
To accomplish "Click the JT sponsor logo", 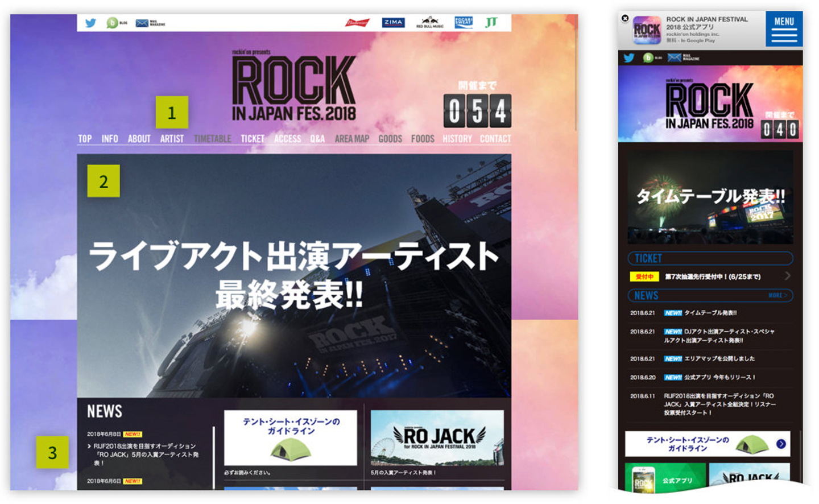I will point(491,23).
